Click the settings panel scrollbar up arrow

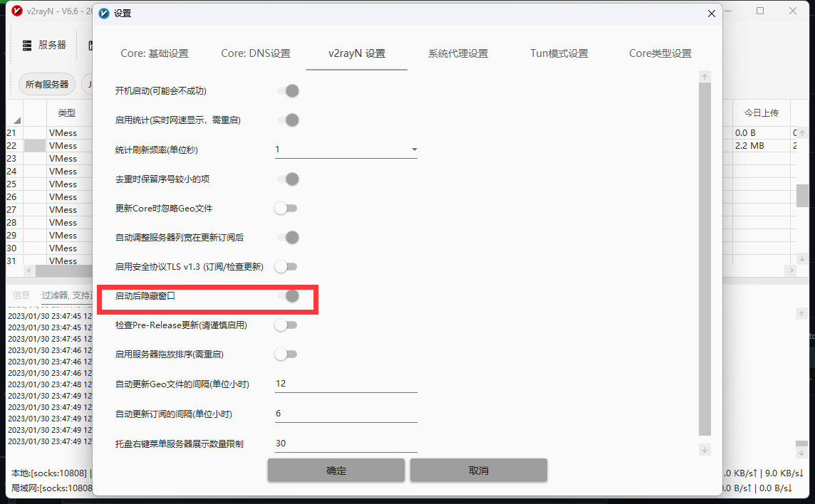705,75
